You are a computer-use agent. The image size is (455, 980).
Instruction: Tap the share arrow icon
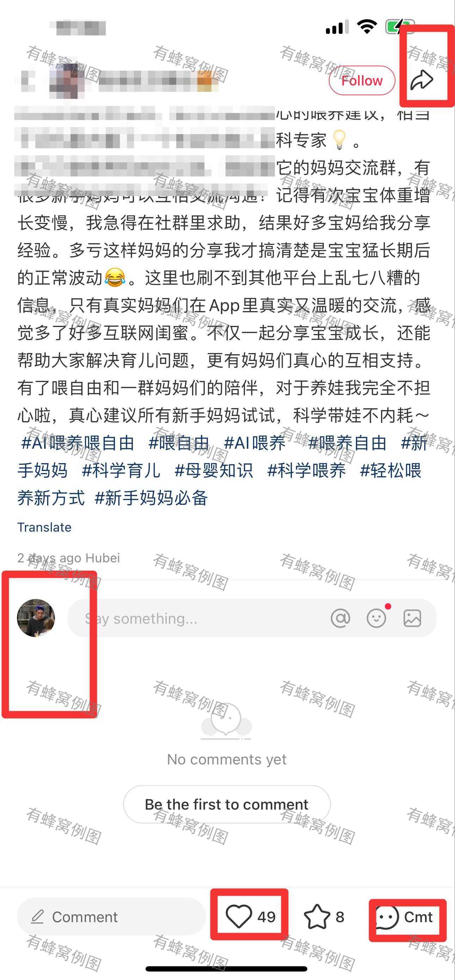click(x=422, y=80)
